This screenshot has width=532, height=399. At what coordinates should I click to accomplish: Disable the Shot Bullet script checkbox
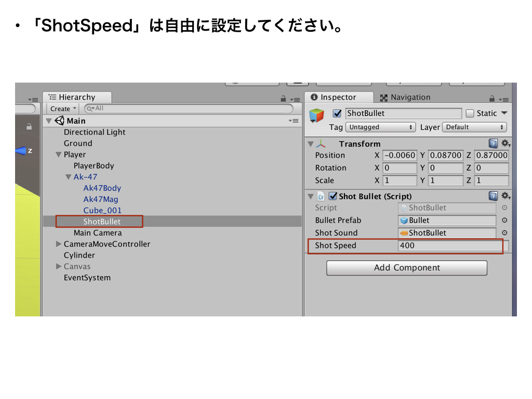pos(333,196)
